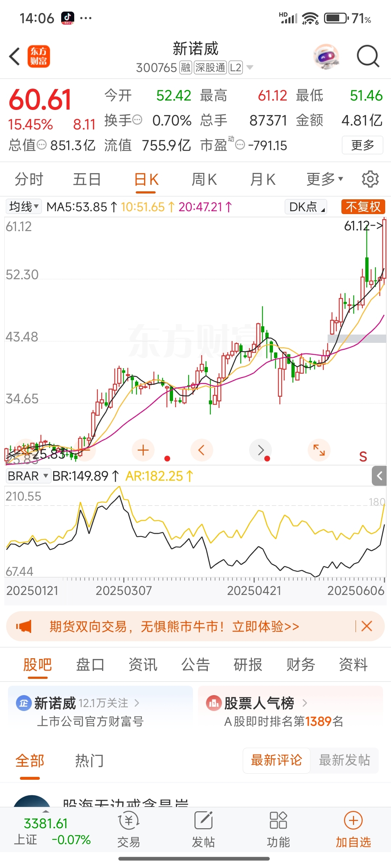Image resolution: width=391 pixels, height=868 pixels.
Task: Select the 股吧 tab
Action: [38, 665]
